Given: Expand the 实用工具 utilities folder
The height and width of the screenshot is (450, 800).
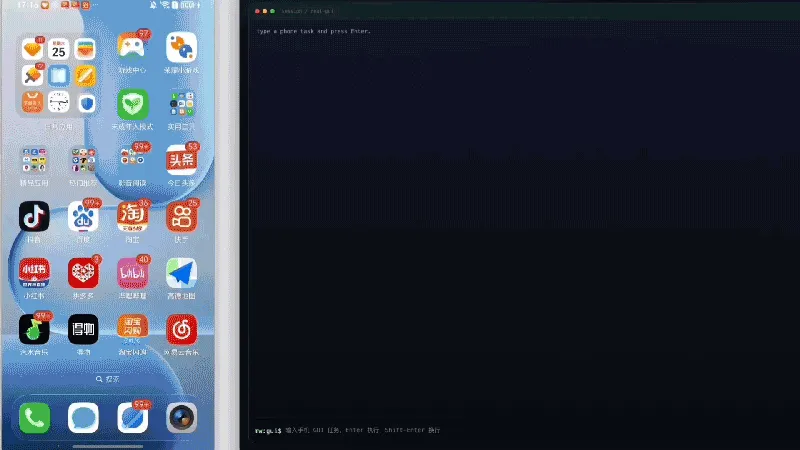Looking at the screenshot, I should point(181,104).
